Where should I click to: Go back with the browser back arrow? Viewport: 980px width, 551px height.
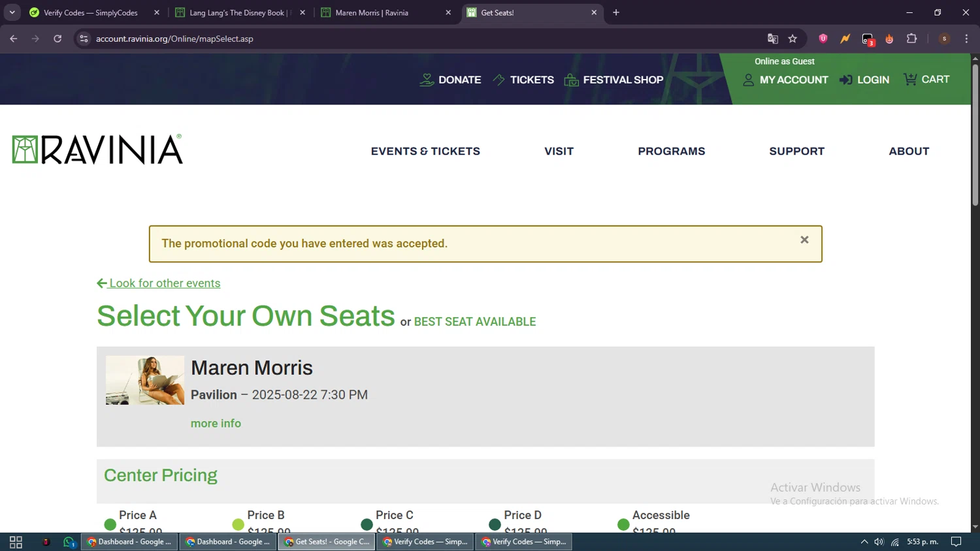(x=14, y=39)
